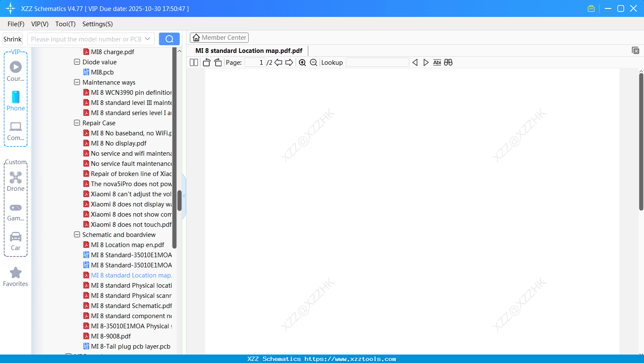This screenshot has width=644, height=363.
Task: Click the Lookup text field
Action: 378,62
